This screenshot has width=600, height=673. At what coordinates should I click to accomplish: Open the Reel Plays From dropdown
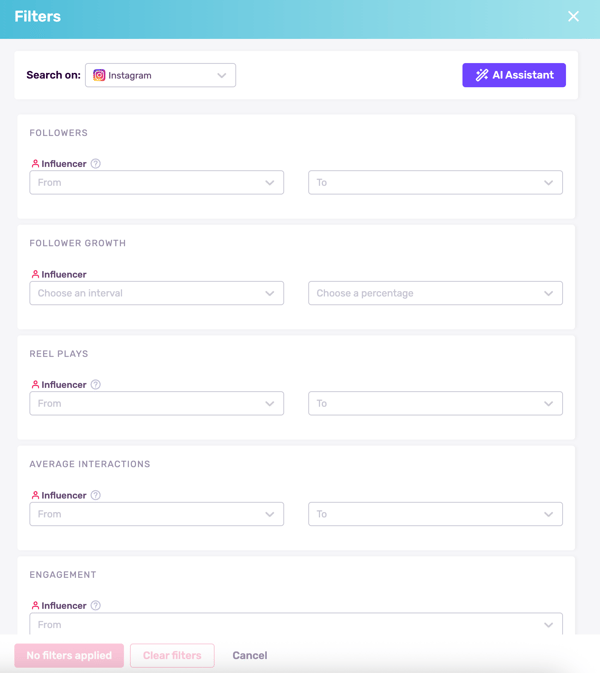tap(156, 404)
